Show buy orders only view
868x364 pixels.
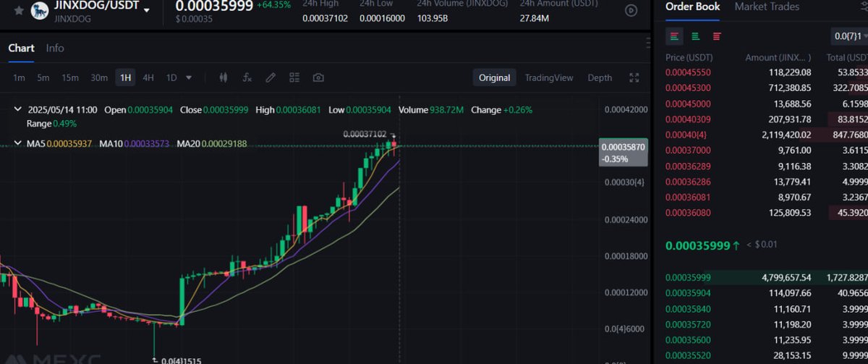tap(695, 35)
